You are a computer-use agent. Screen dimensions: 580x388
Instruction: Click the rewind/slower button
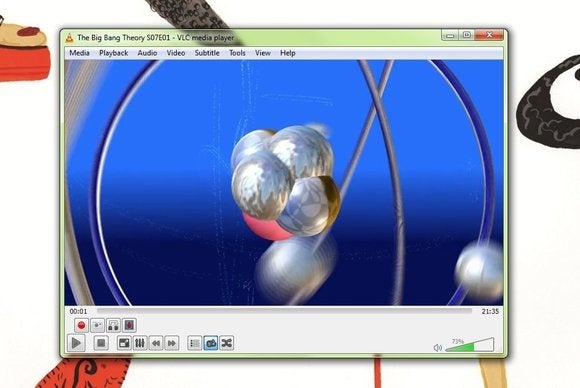point(156,343)
